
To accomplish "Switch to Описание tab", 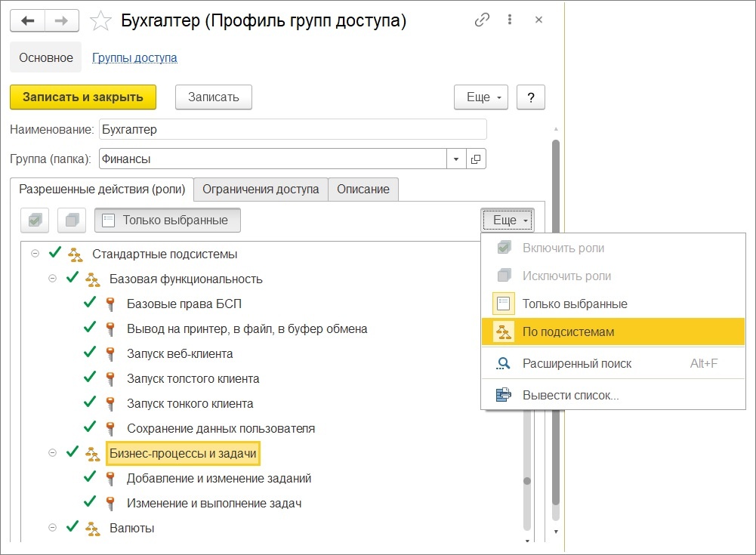I will tap(363, 190).
